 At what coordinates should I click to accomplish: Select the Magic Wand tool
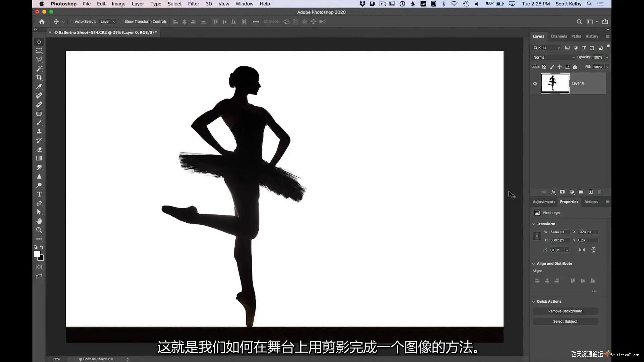39,69
